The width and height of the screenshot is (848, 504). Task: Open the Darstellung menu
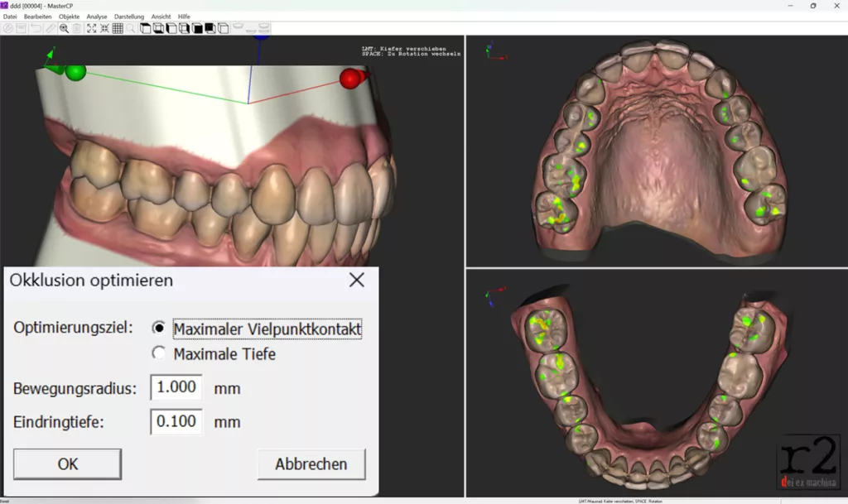coord(128,17)
